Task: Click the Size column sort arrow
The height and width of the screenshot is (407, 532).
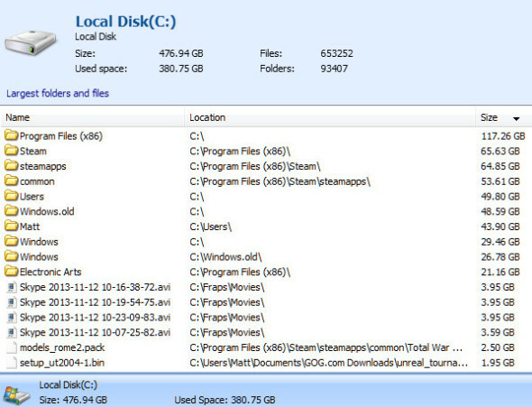Action: click(x=516, y=119)
